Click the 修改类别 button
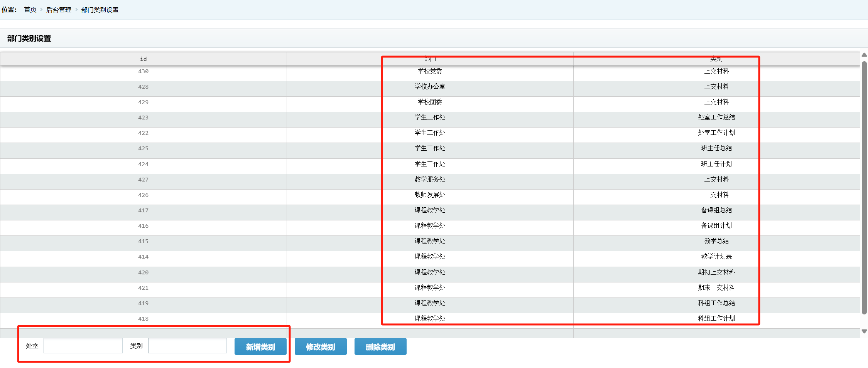Viewport: 868px width, 368px height. point(321,346)
